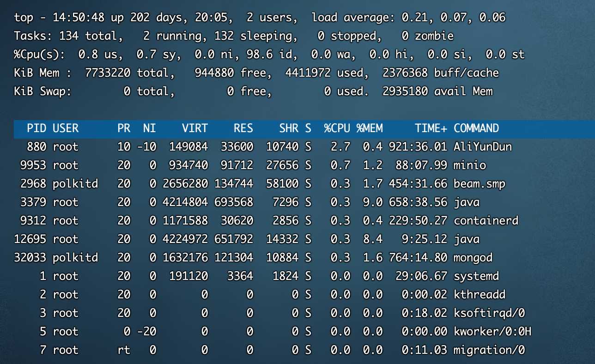Select the minio command name
Screen dimensions: 595x364
pyautogui.click(x=470, y=165)
